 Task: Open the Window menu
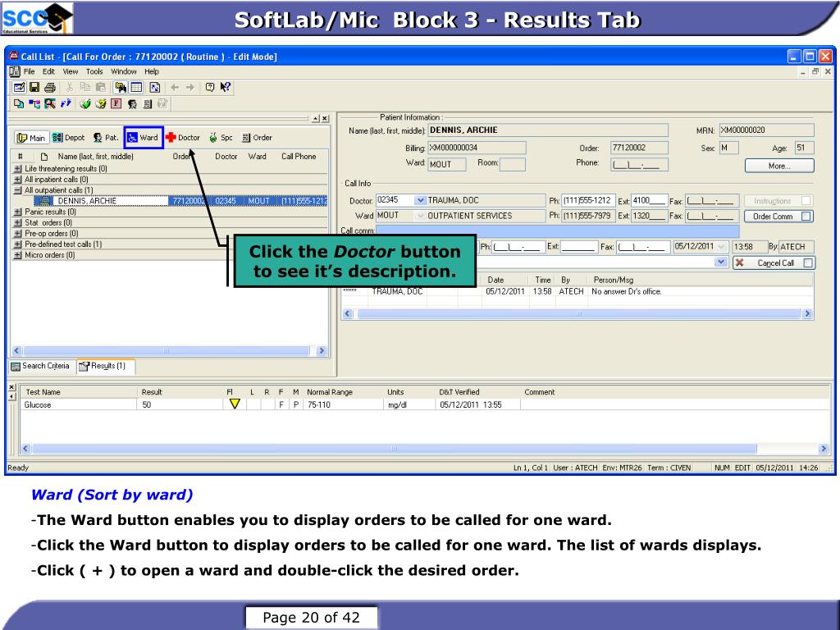124,71
